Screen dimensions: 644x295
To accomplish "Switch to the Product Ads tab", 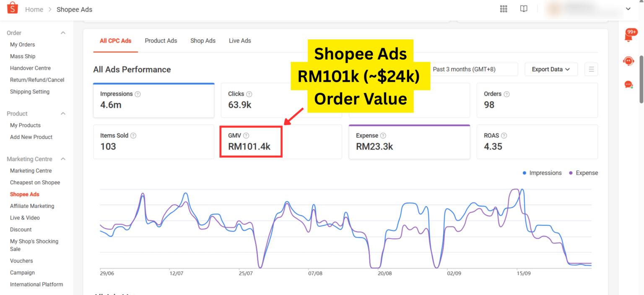I will pyautogui.click(x=161, y=41).
